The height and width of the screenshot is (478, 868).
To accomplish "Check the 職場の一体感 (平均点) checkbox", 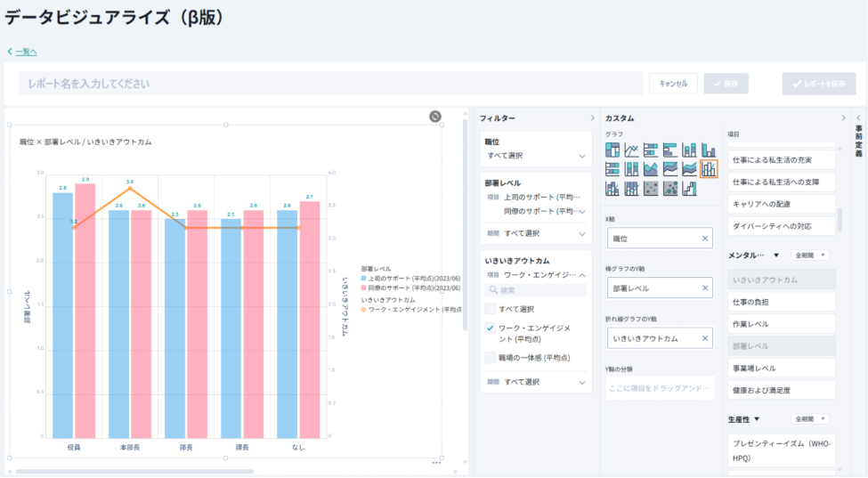I will 490,358.
